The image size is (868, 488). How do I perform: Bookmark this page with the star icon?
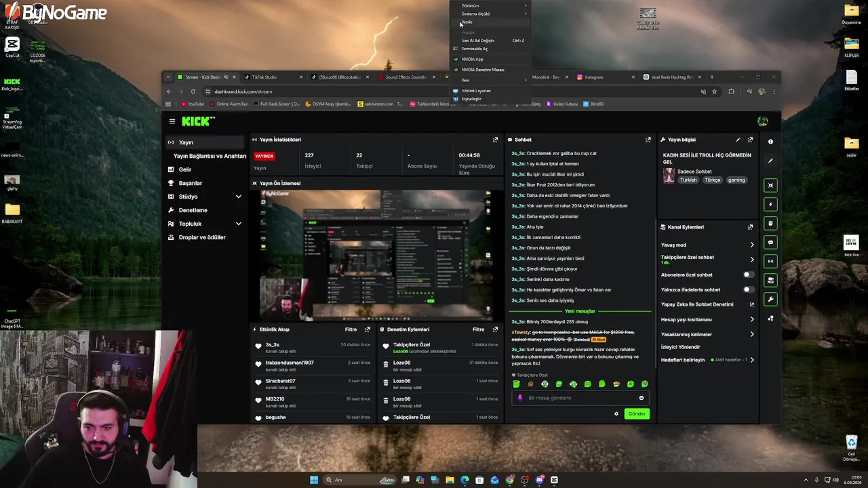pos(714,91)
